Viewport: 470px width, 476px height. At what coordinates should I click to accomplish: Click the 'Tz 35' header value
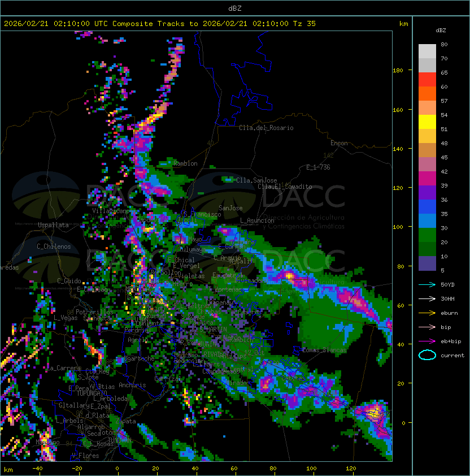[304, 23]
